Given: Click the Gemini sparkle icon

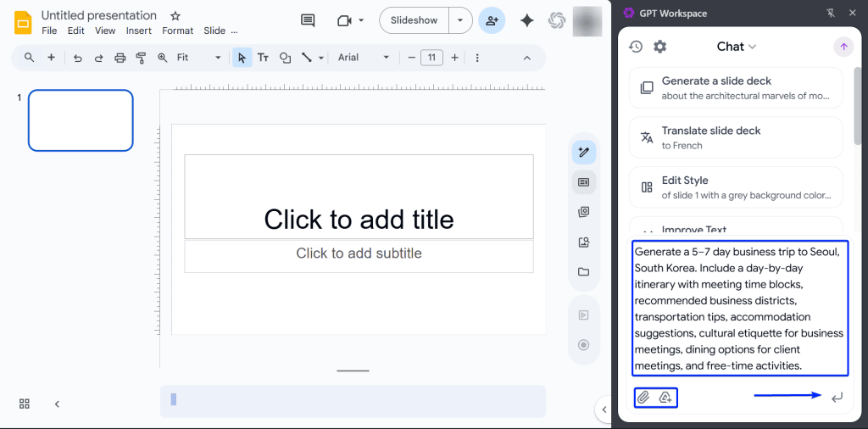Looking at the screenshot, I should pos(526,20).
